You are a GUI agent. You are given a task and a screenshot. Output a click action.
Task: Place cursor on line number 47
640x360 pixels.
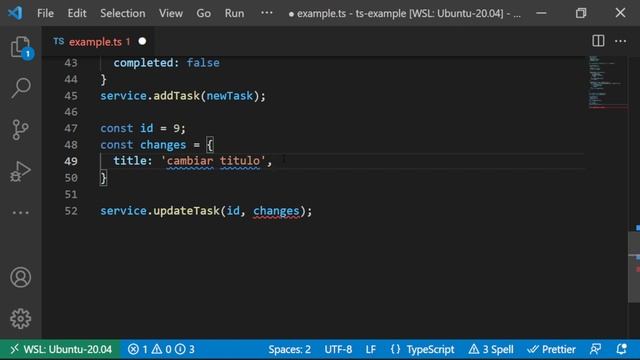tap(71, 128)
